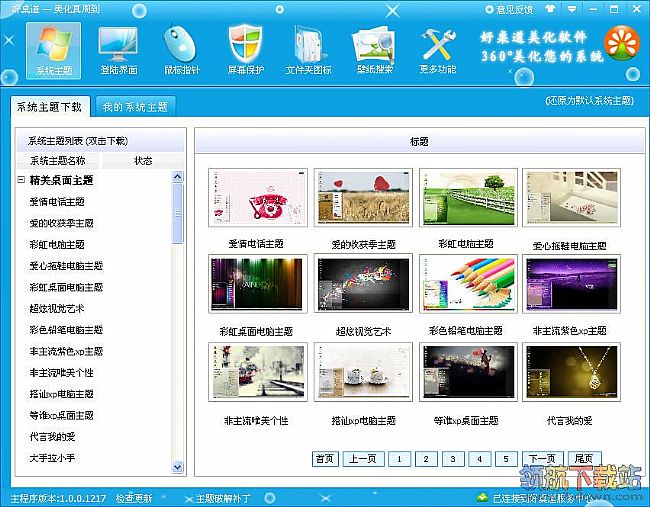Viewport: 650px width, 507px height.
Task: Click 还原为默认系统主题 link
Action: (589, 100)
